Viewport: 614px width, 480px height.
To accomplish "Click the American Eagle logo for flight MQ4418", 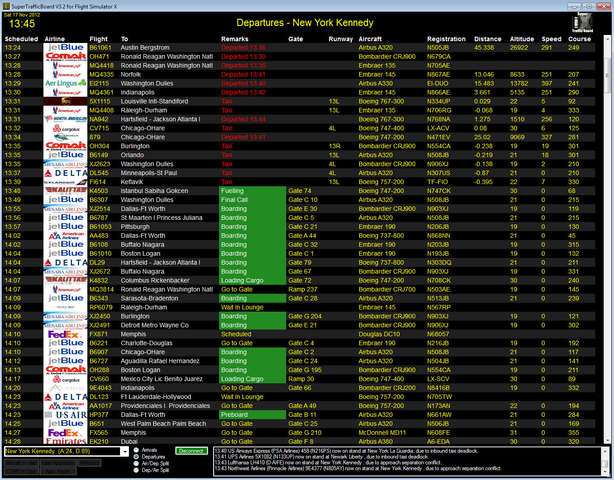I will coord(65,65).
